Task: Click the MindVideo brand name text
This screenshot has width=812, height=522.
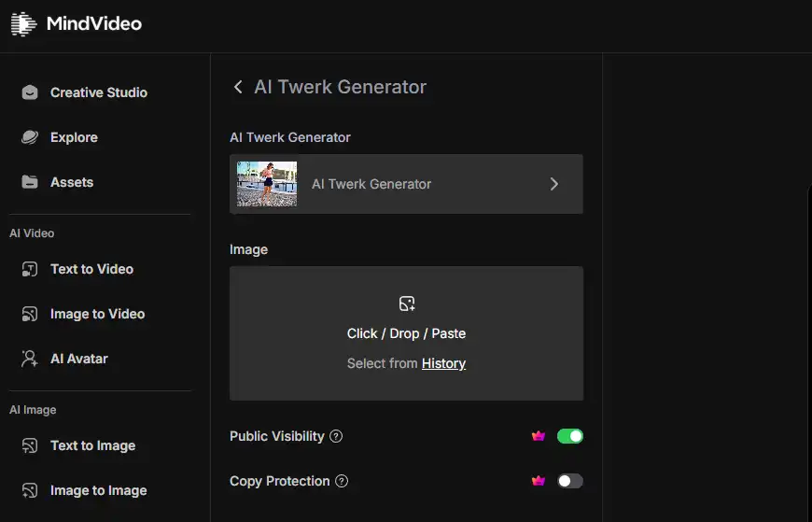Action: click(93, 24)
